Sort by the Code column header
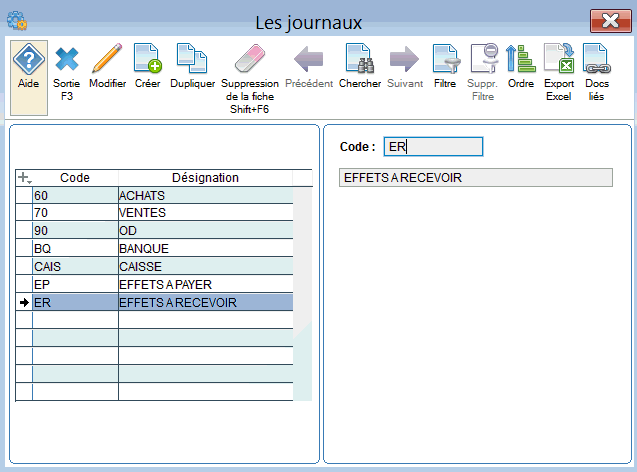The image size is (637, 472). [75, 178]
